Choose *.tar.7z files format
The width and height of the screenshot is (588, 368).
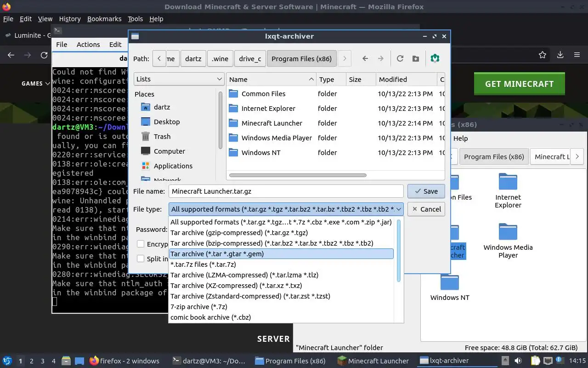(282, 264)
